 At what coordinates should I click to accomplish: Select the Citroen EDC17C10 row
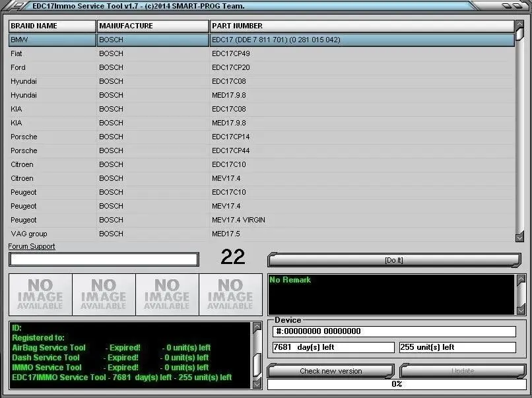[261, 164]
